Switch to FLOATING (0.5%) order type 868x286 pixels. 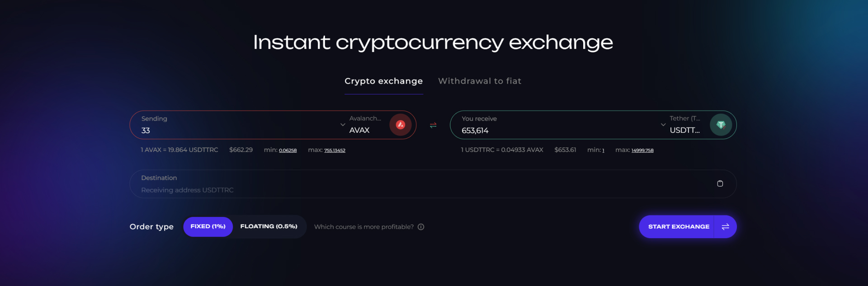269,227
